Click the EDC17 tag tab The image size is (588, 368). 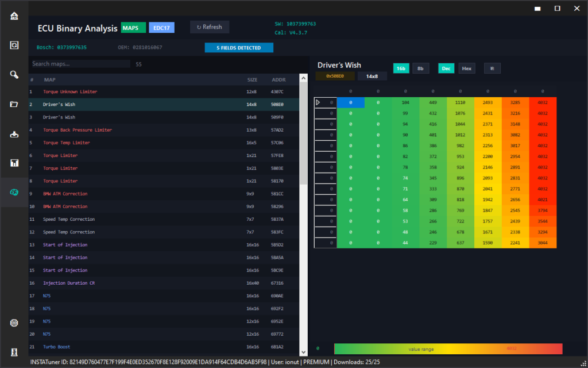161,28
